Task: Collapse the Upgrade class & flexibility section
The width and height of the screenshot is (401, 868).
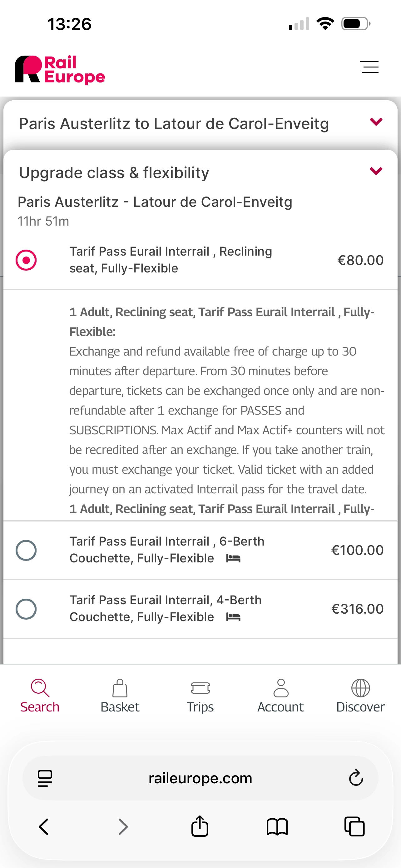Action: (x=376, y=171)
